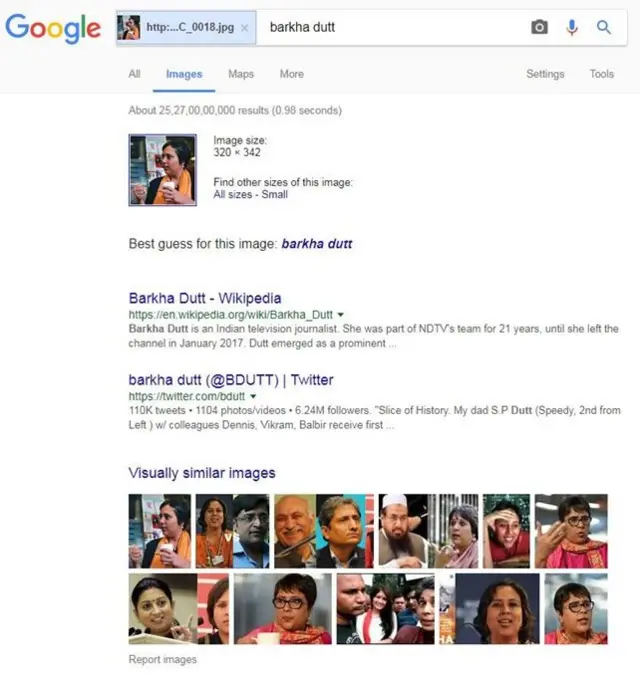Image resolution: width=640 pixels, height=676 pixels.
Task: Open the Tools option
Action: pyautogui.click(x=602, y=74)
